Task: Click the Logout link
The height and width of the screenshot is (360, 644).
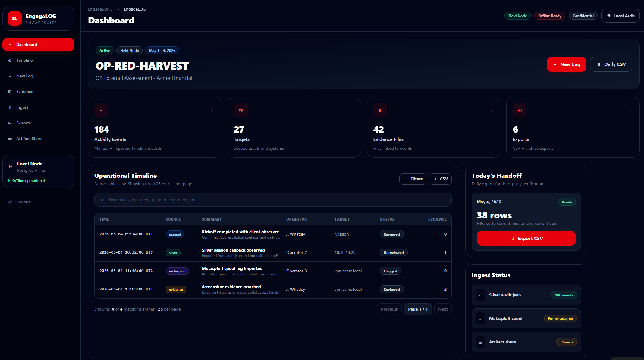Action: pyautogui.click(x=38, y=202)
